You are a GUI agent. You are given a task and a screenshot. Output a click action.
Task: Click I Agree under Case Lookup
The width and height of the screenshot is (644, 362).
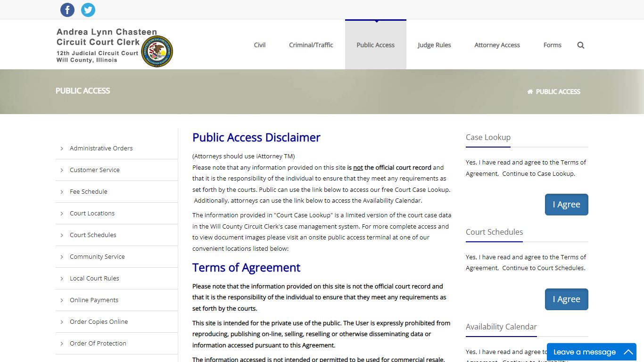pos(567,205)
